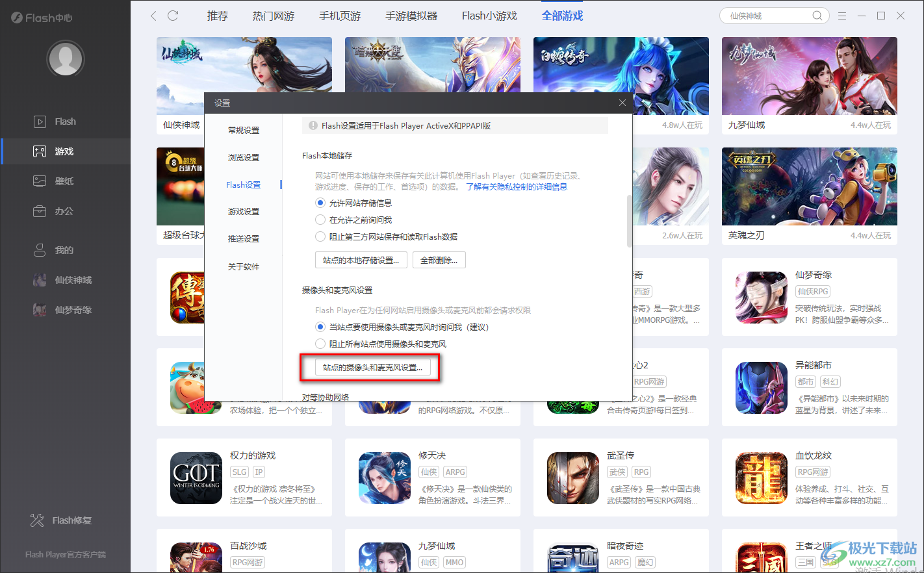Click 站点的摄像头和麦克风设置... button

(x=372, y=368)
